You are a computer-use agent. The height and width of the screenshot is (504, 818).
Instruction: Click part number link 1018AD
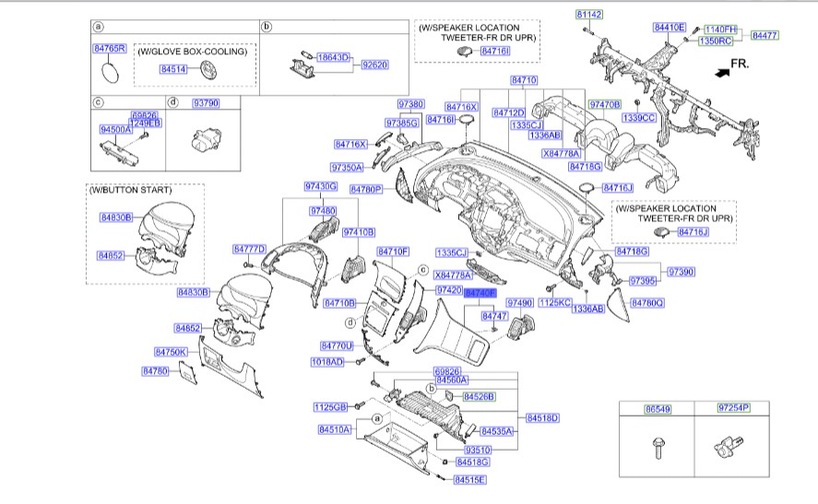pyautogui.click(x=327, y=362)
